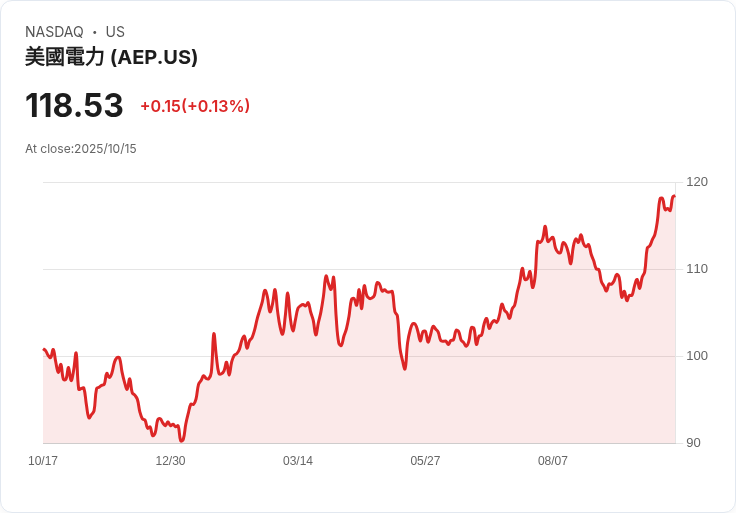
Task: Click the 12/30 date axis label
Action: coord(170,461)
